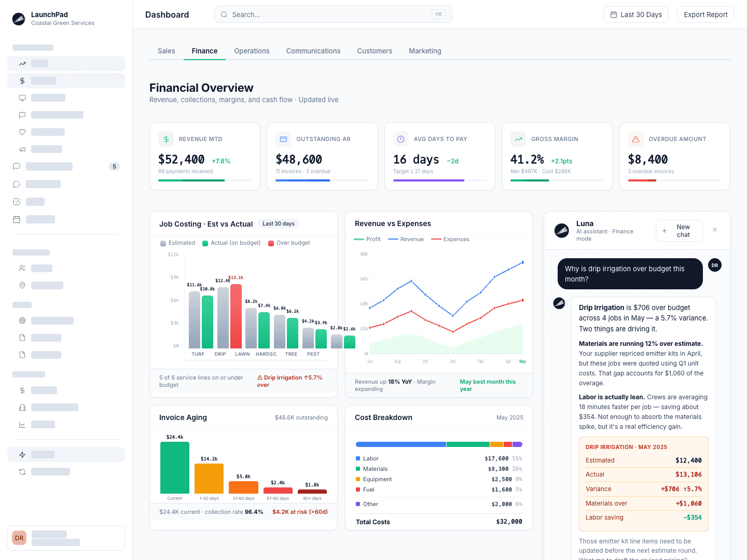This screenshot has width=747, height=560.
Task: Click the line chart icon in the sidebar
Action: [x=22, y=425]
